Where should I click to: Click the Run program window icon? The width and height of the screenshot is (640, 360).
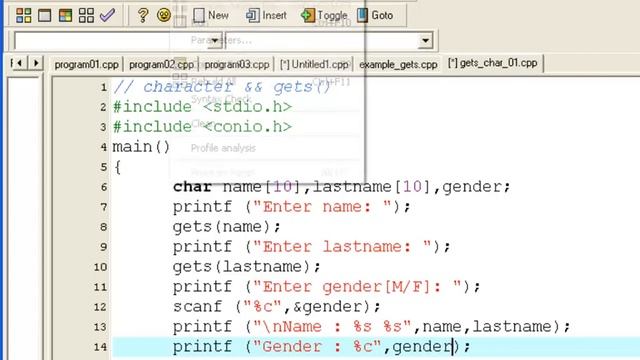point(44,16)
